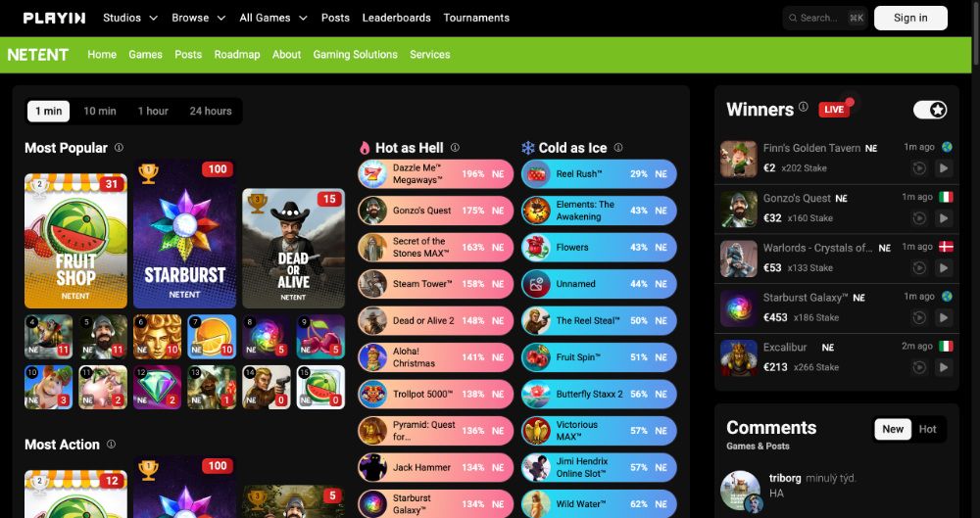The height and width of the screenshot is (518, 980).
Task: Play Finn's Golden Tavern winner entry
Action: [944, 168]
